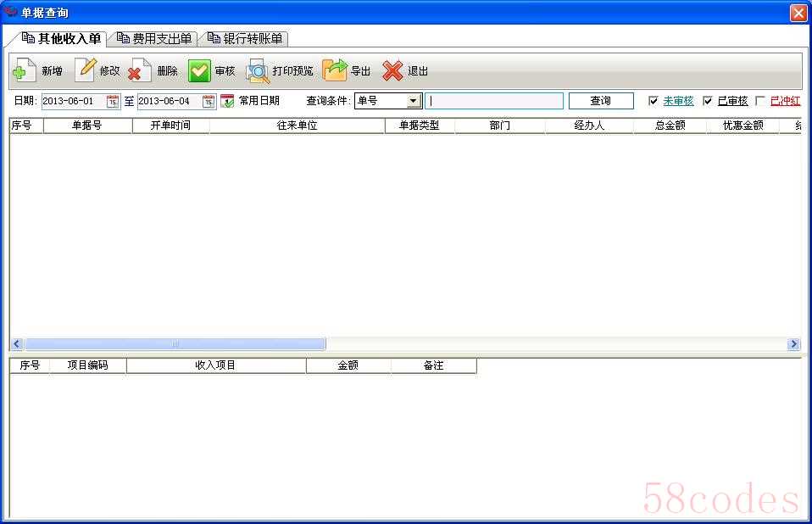Image resolution: width=812 pixels, height=524 pixels.
Task: Expand the 查询条件 单号 dropdown
Action: coord(414,101)
